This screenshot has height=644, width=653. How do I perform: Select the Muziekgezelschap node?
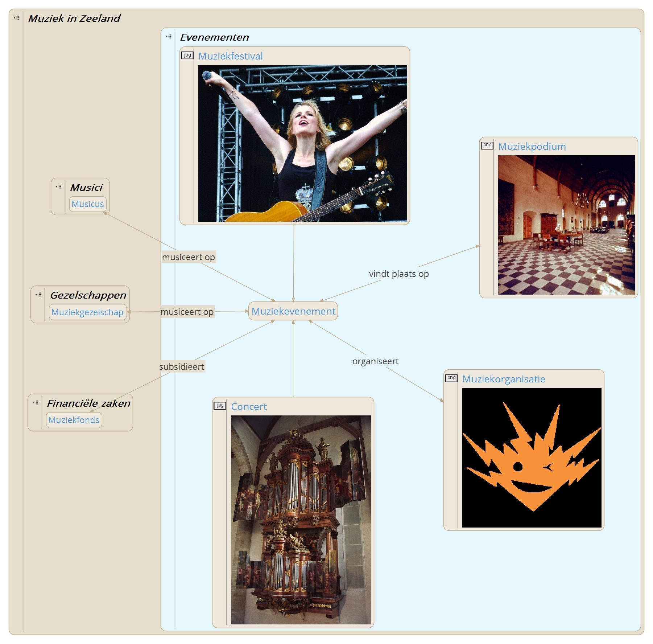click(x=87, y=312)
